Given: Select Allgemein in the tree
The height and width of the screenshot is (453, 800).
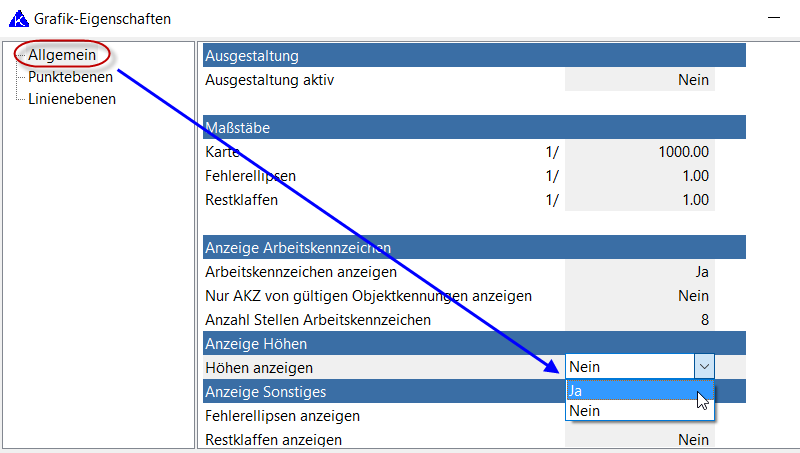Looking at the screenshot, I should click(62, 54).
